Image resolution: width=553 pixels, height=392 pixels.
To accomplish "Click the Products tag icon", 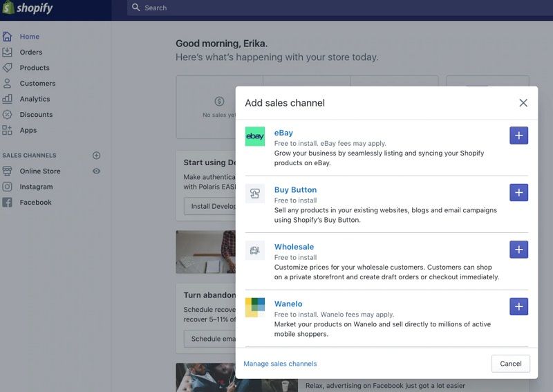I will [x=7, y=67].
